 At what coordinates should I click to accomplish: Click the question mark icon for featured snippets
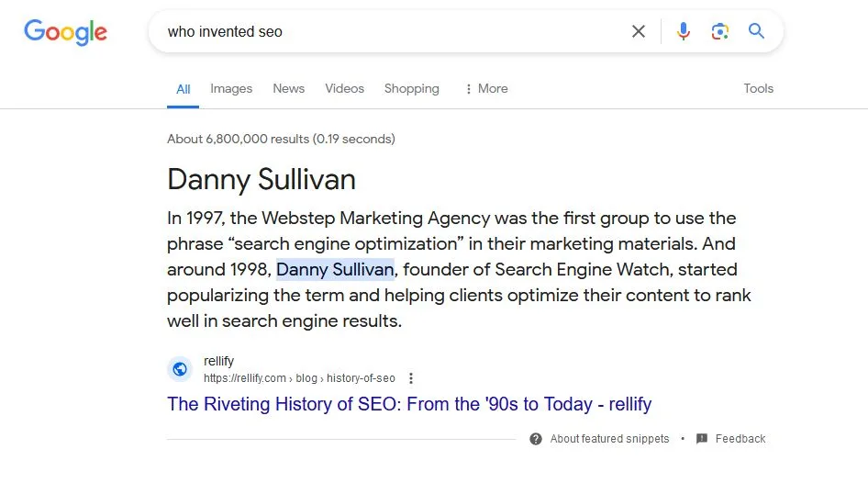click(x=536, y=439)
